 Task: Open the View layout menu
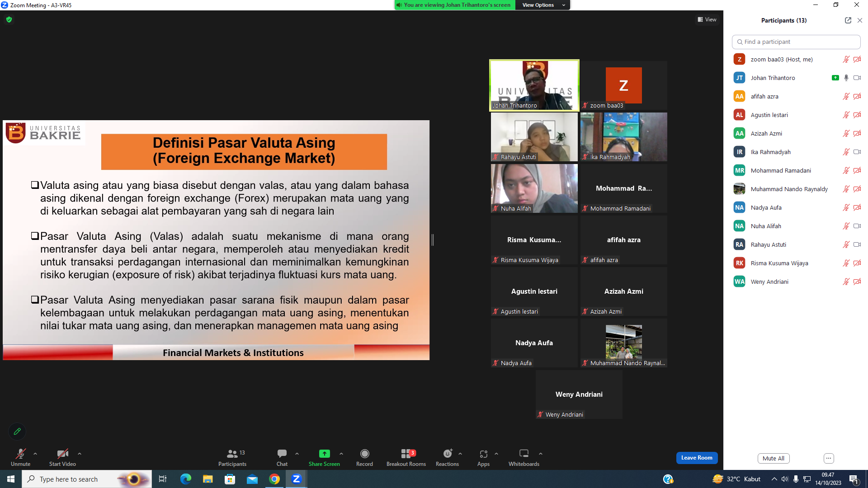(707, 19)
